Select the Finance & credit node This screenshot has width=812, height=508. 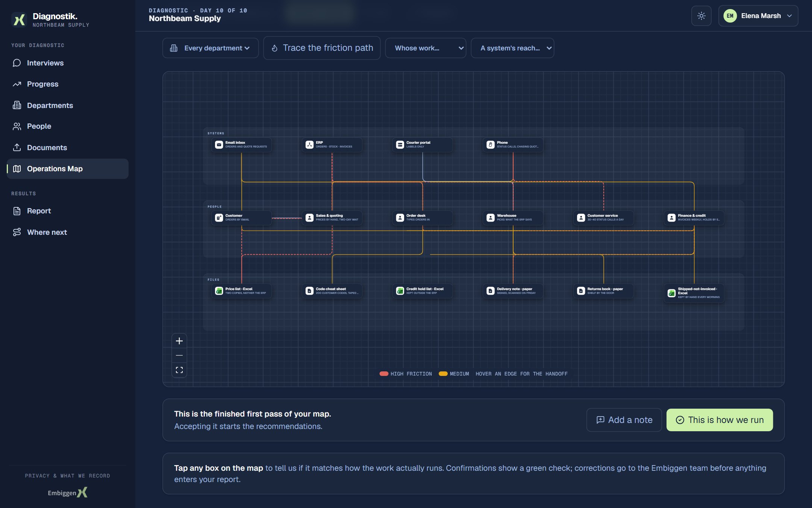tap(694, 217)
